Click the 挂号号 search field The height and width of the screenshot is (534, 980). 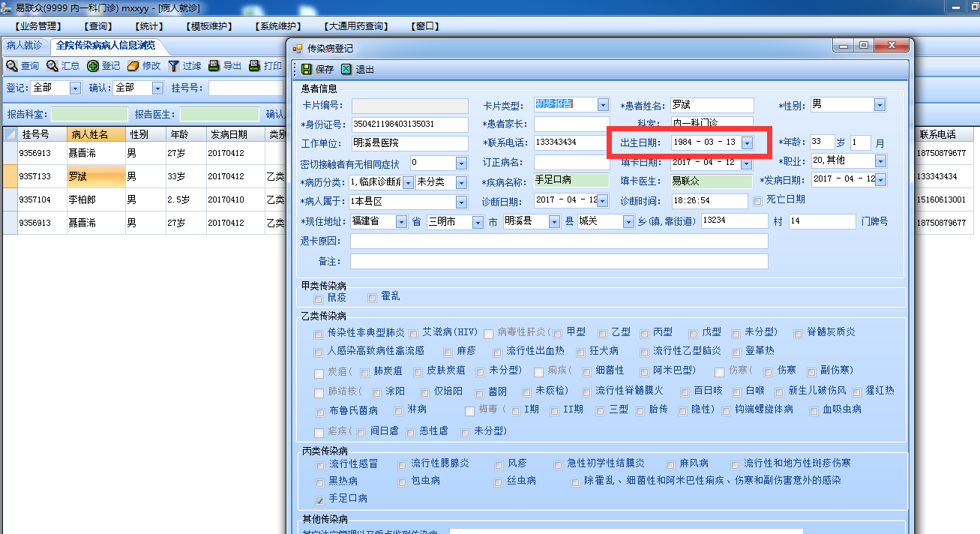[247, 88]
